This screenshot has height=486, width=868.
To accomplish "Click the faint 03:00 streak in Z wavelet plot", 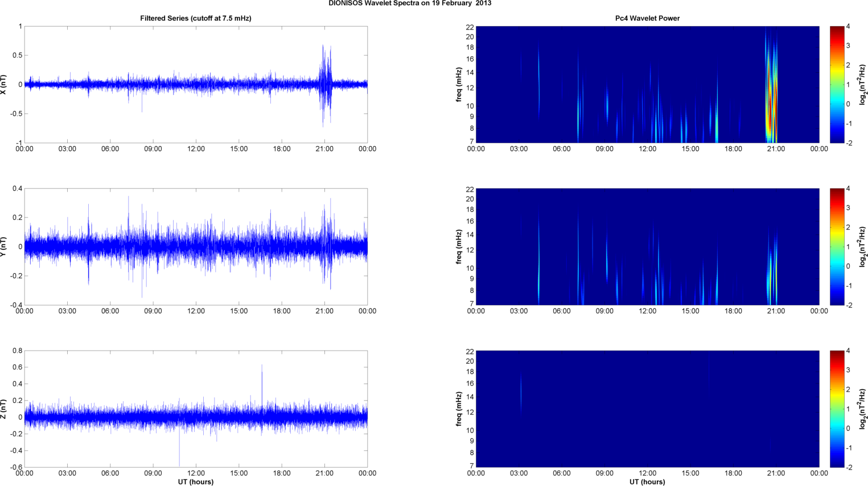I will pos(521,393).
